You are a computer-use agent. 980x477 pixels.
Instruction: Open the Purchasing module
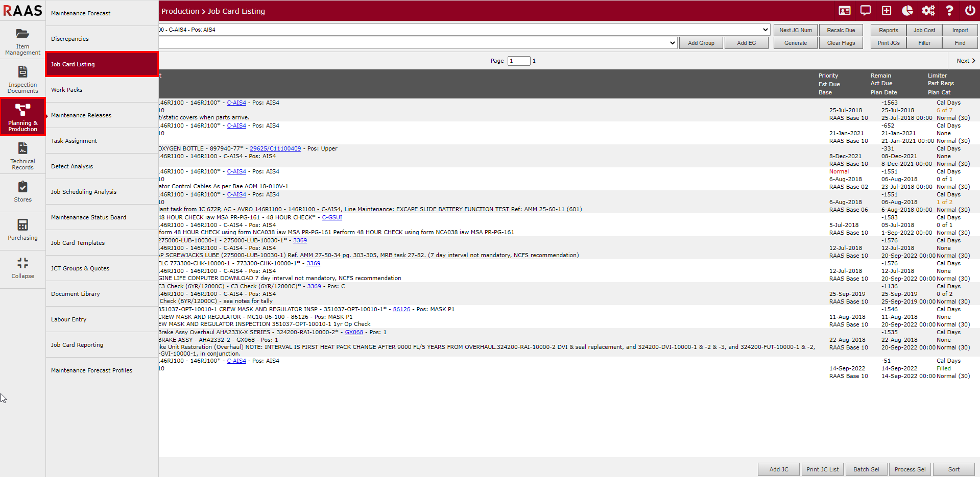pos(22,230)
